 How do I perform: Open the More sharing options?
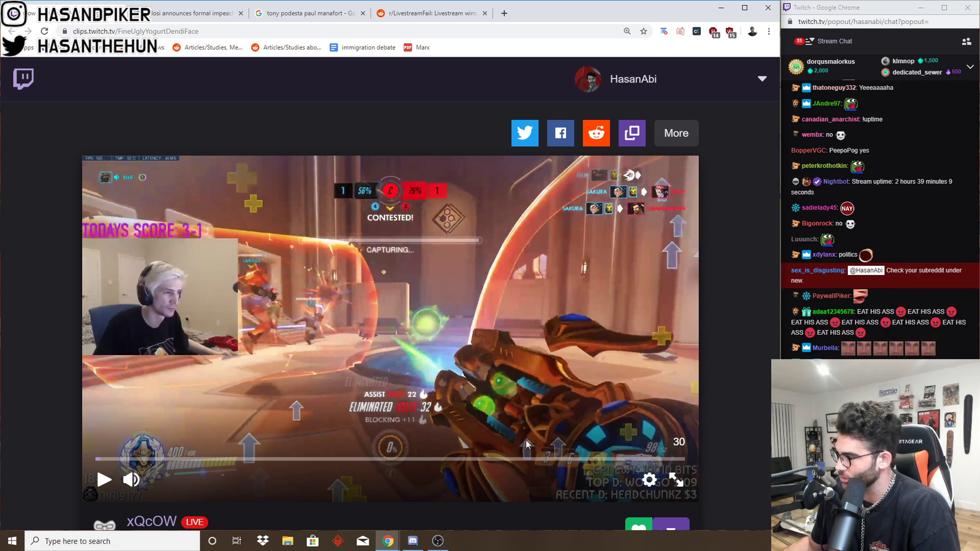(676, 133)
